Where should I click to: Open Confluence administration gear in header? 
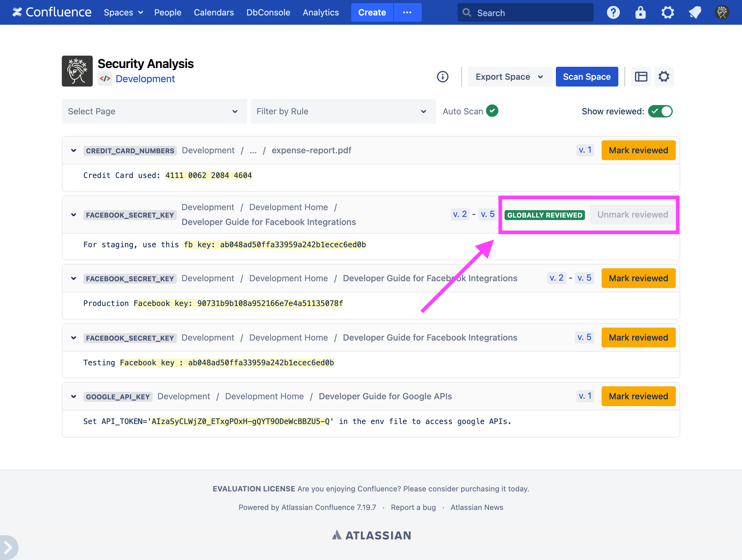click(x=667, y=12)
